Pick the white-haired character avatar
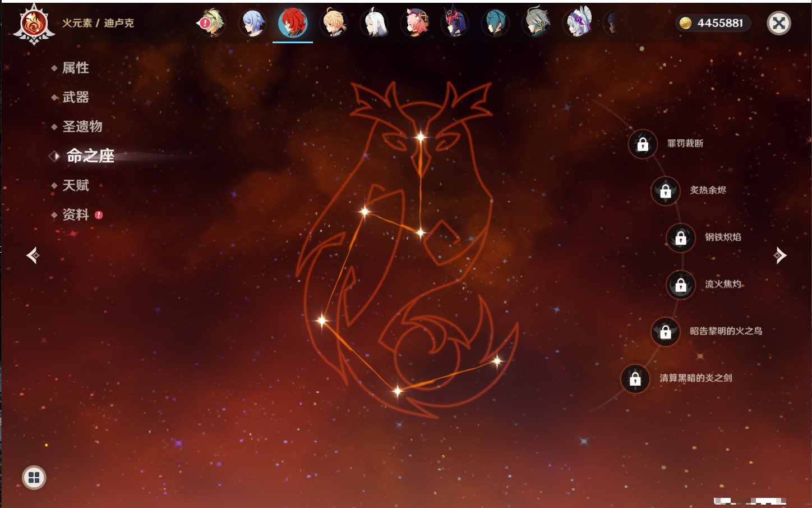This screenshot has width=812, height=508. 374,23
